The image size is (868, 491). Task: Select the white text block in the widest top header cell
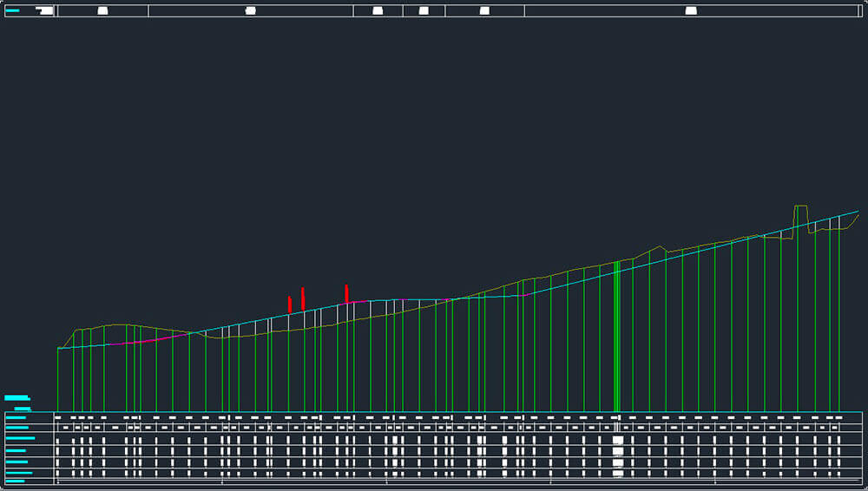[691, 10]
